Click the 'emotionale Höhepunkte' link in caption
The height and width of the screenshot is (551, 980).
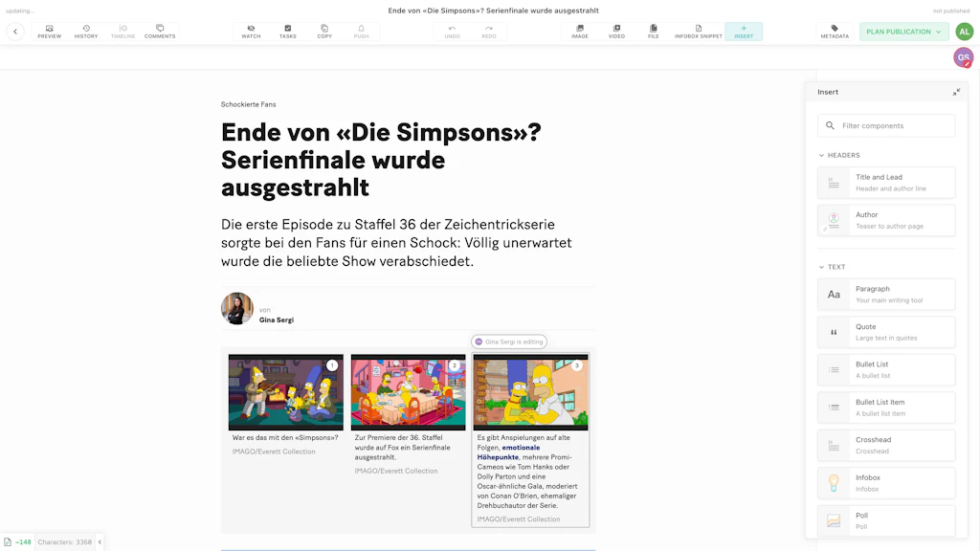[508, 452]
